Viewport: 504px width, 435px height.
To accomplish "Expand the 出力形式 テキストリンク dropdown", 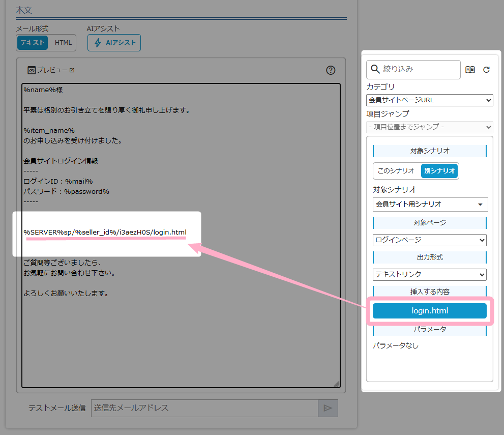I will (429, 274).
